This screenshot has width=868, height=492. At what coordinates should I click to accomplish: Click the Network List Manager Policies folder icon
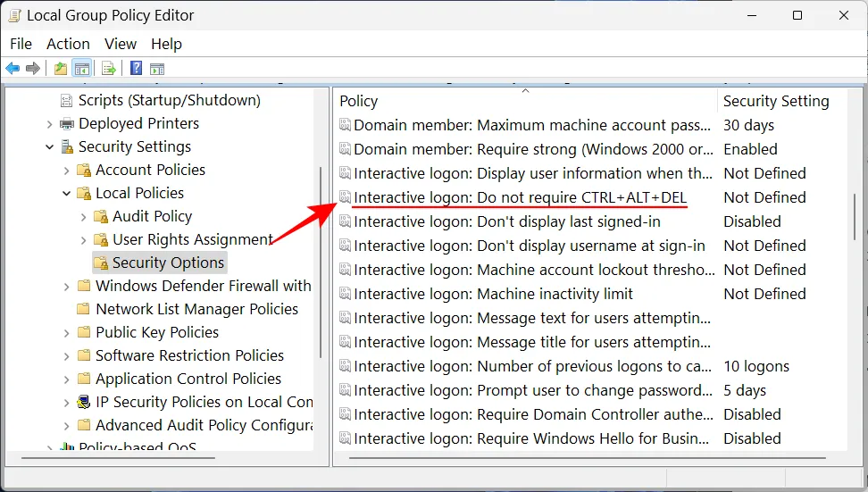(84, 309)
